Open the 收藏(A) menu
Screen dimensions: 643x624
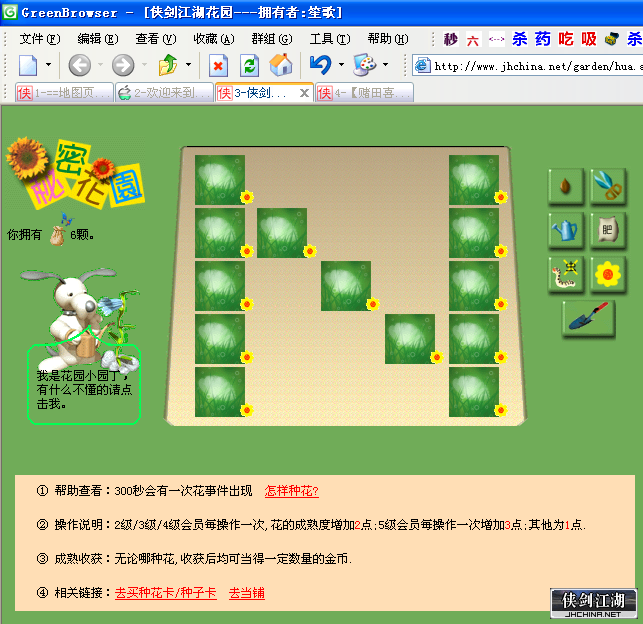pos(214,39)
